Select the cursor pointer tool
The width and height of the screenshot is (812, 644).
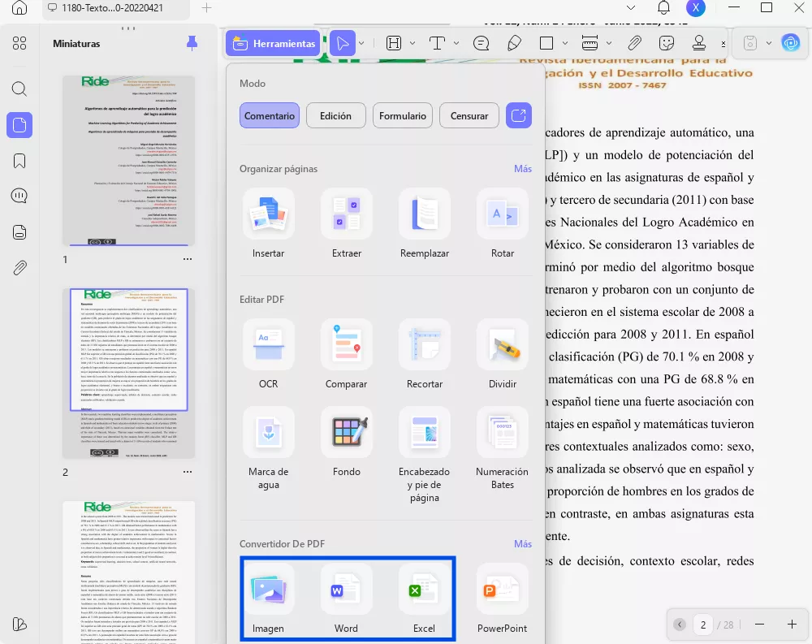click(343, 44)
